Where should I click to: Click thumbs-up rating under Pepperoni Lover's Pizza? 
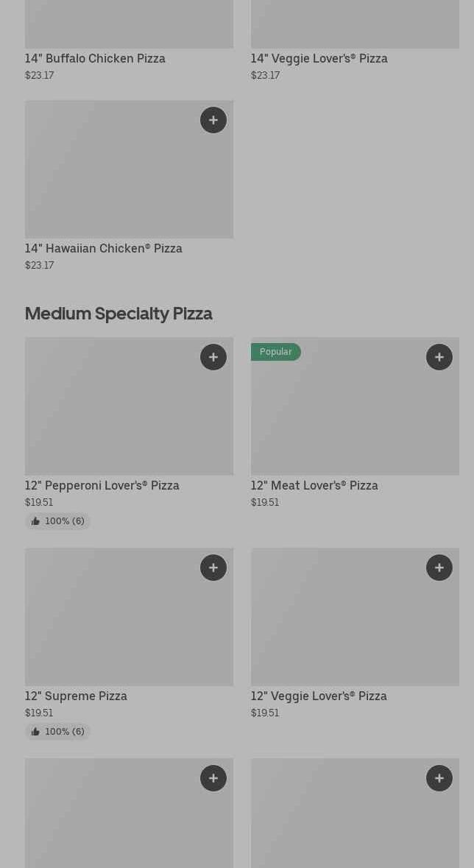click(57, 521)
